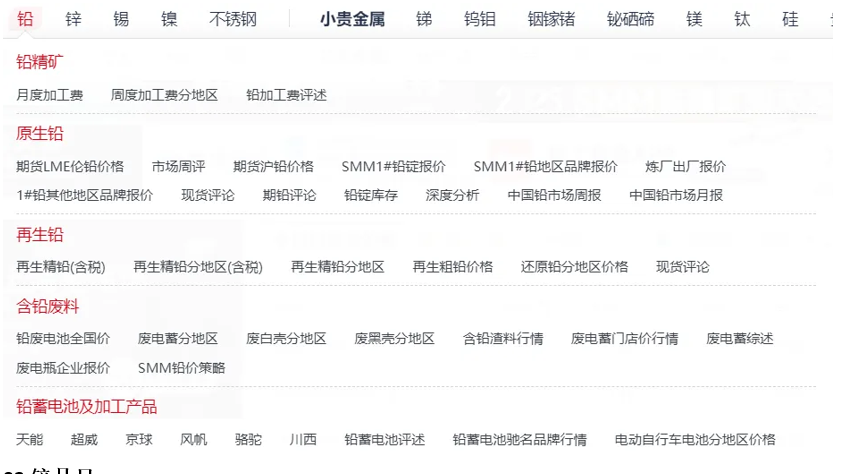841x474 pixels.
Task: Open 期铅评论 link
Action: (x=289, y=195)
